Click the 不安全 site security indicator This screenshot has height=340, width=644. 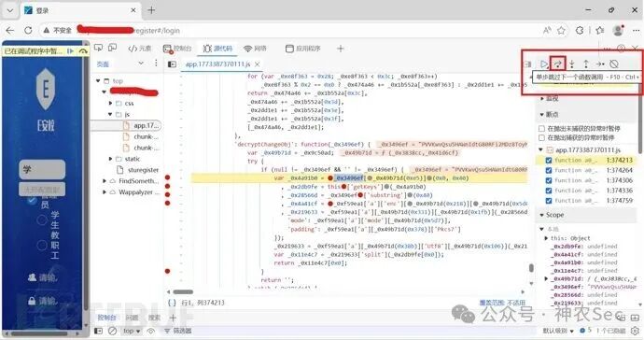[58, 31]
